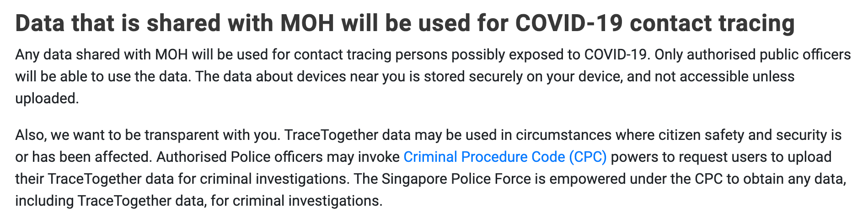Click the phrase 'empowered under the CPC'
Image resolution: width=868 pixels, height=224 pixels.
[x=636, y=178]
